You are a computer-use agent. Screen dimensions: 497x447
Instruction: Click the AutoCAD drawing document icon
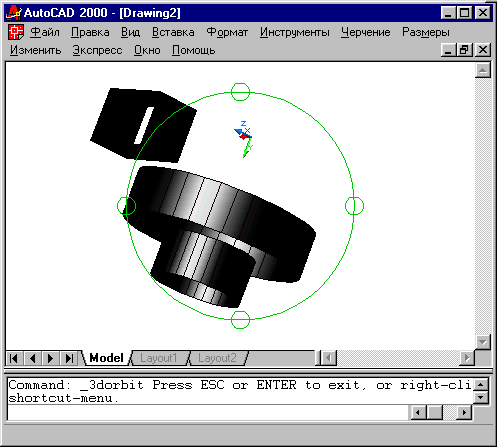click(16, 32)
